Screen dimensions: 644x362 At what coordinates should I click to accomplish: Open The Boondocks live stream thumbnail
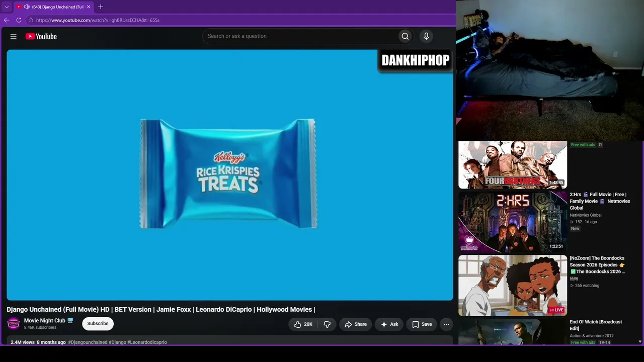(513, 286)
